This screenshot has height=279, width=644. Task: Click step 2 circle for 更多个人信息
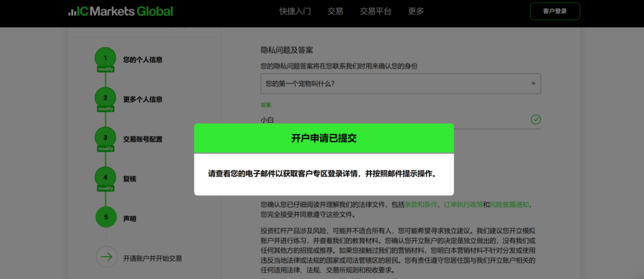tap(105, 98)
